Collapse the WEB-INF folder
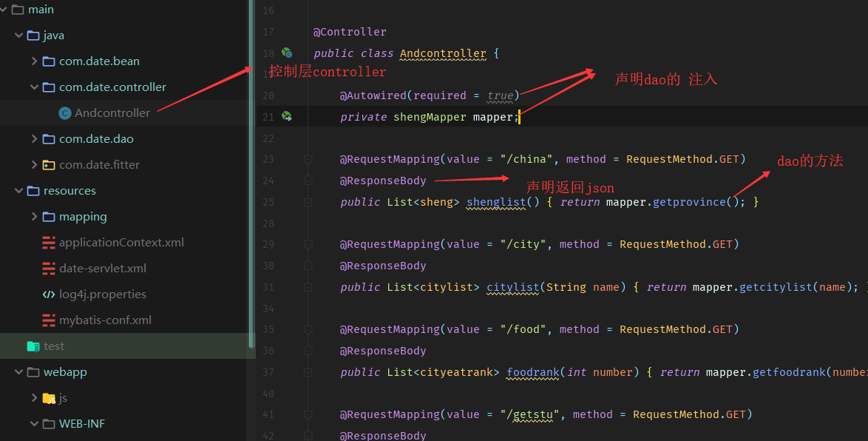The height and width of the screenshot is (441, 868). (34, 424)
